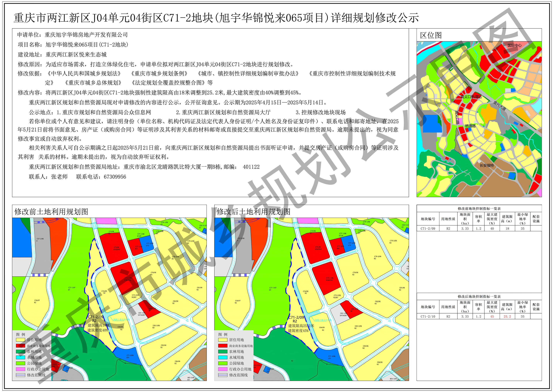This screenshot has width=554, height=392.
Task: Select the 金兴大道 road label on the location map
Action: pos(500,106)
